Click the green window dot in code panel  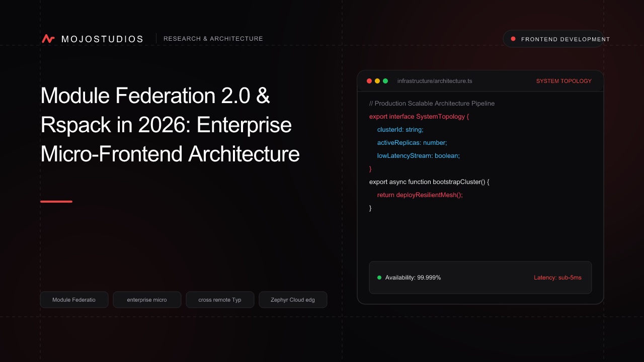point(385,81)
